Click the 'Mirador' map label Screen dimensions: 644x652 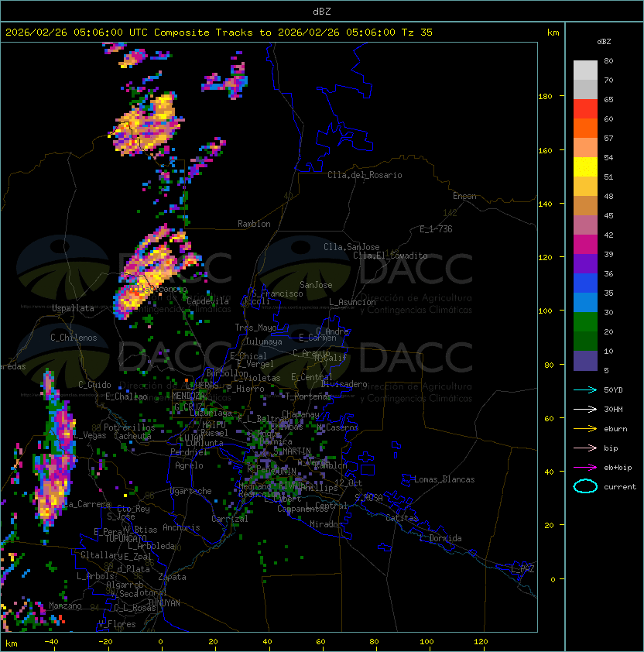(x=326, y=524)
